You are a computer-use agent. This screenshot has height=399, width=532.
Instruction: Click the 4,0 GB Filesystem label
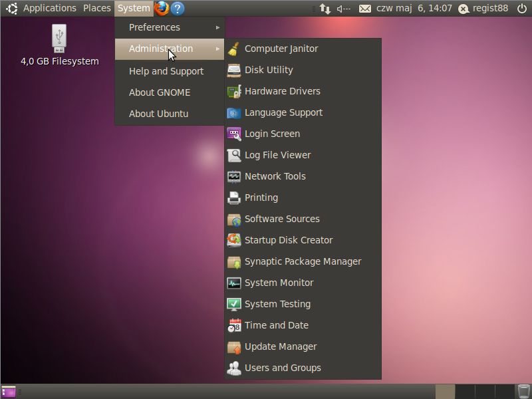click(60, 61)
